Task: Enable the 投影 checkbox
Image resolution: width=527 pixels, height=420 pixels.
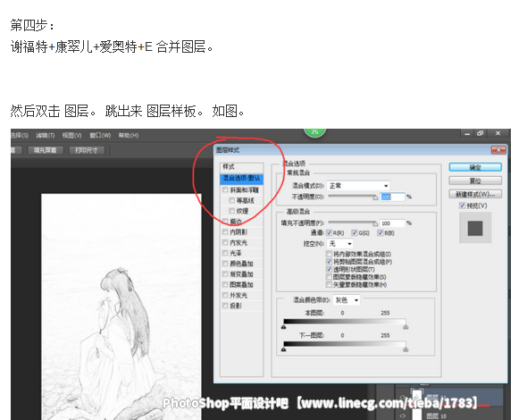Action: (x=225, y=306)
